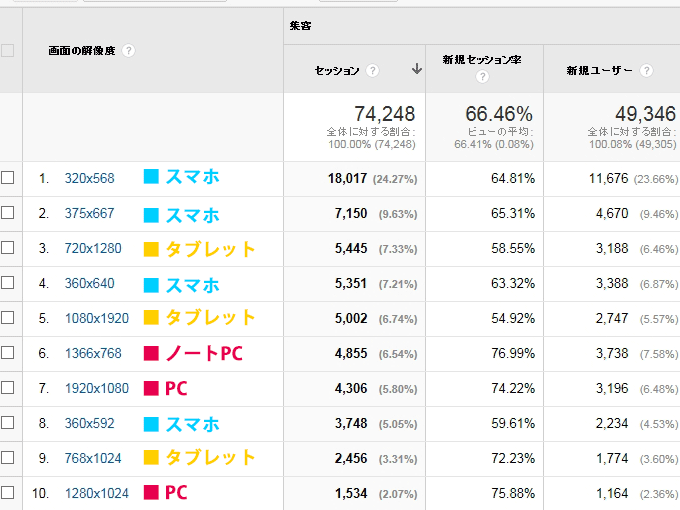Screen dimensions: 680x510
Task: Click sessions value 7,150
Action: 351,213
